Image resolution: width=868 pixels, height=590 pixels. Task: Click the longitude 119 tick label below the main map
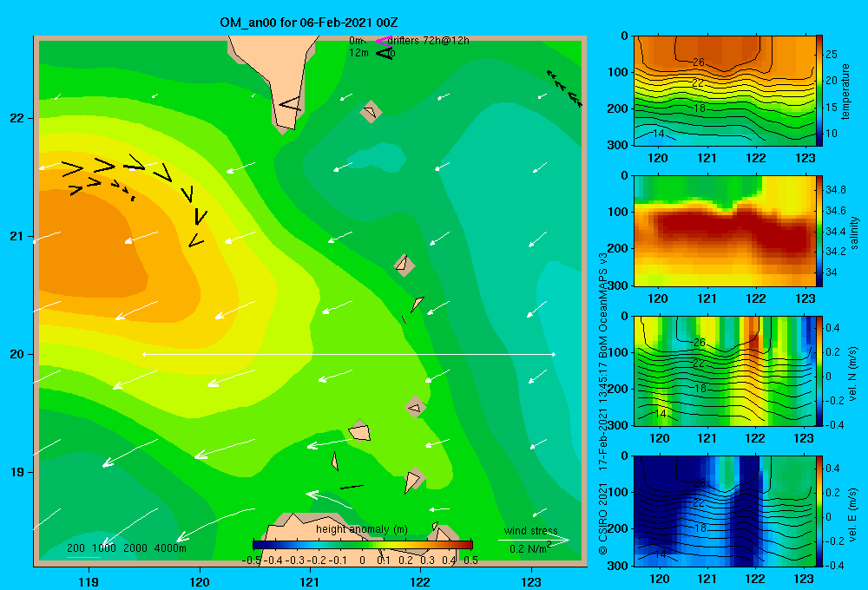tap(89, 581)
